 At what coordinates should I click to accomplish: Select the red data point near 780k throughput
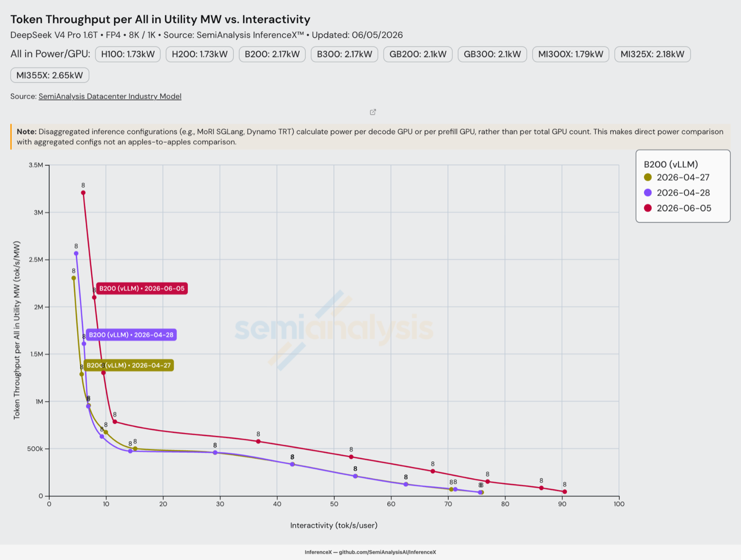tap(115, 422)
